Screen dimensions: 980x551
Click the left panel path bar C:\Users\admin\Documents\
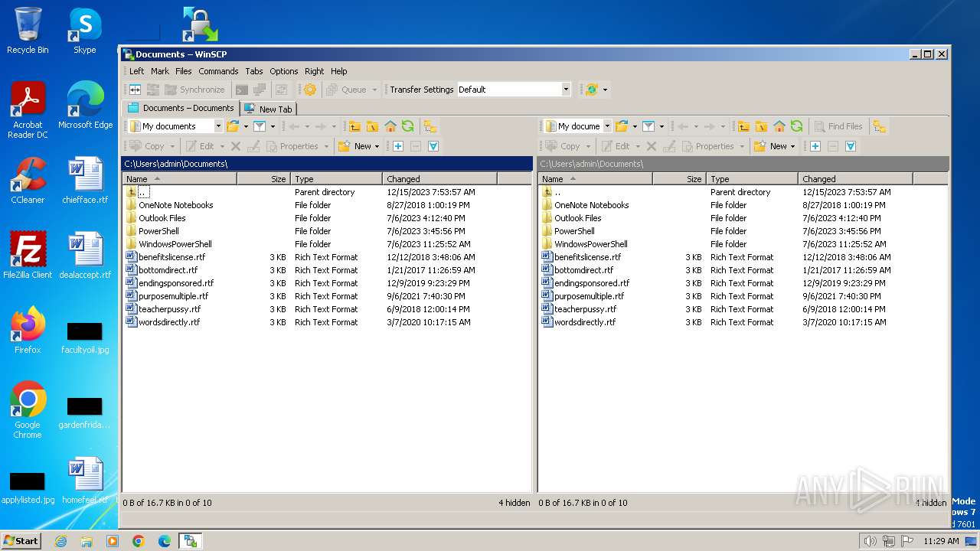327,164
